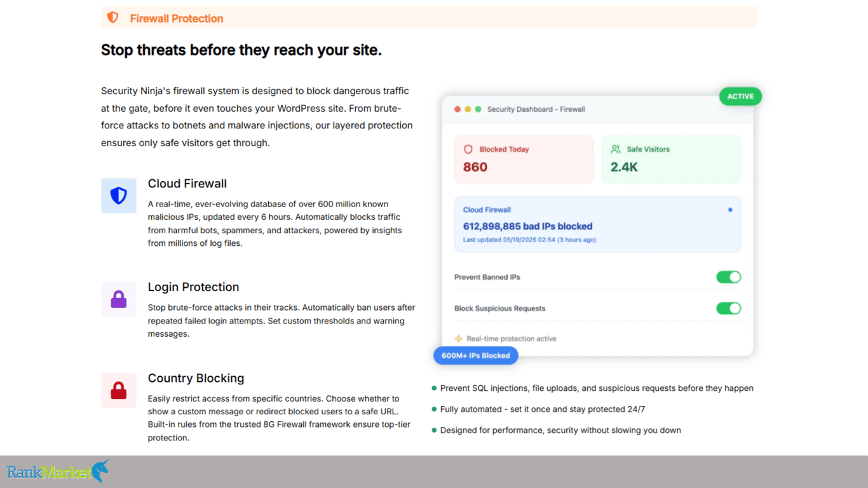Click the orange Firewall Protection shield icon
Screen dimensions: 868x488
coord(112,18)
